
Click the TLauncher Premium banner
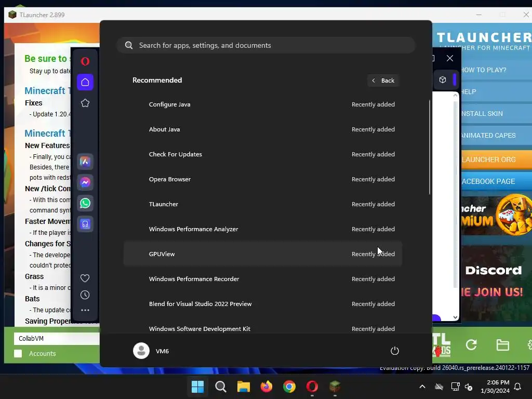click(496, 215)
